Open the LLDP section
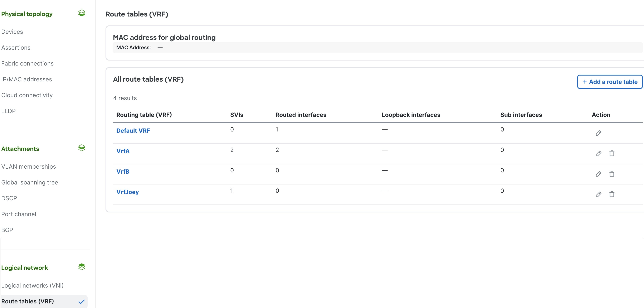Image resolution: width=644 pixels, height=308 pixels. (9, 111)
